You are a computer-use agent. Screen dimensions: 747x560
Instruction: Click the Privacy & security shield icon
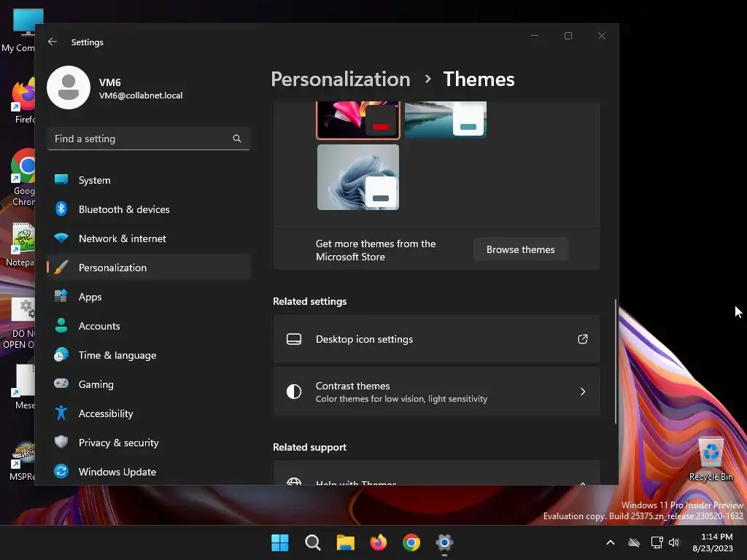coord(61,443)
